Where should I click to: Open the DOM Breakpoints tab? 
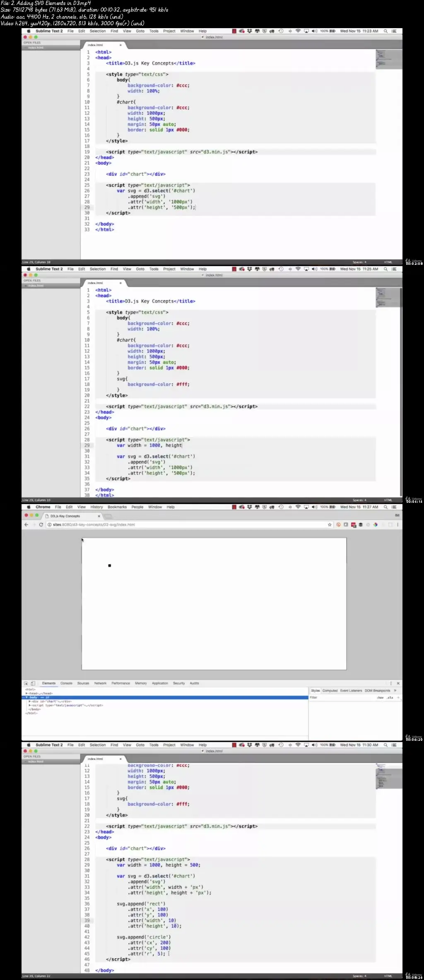click(377, 690)
